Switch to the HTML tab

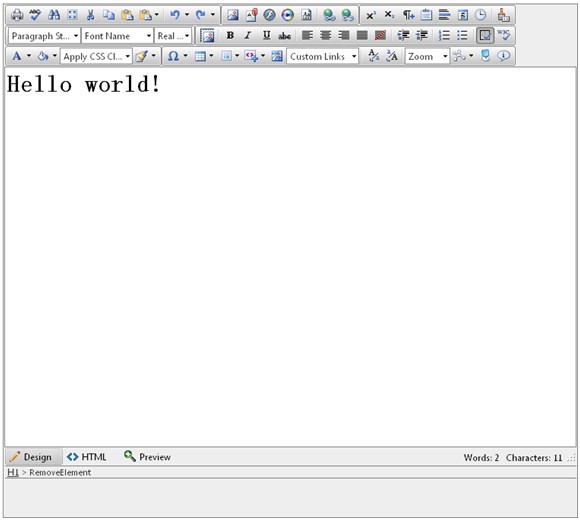point(87,457)
